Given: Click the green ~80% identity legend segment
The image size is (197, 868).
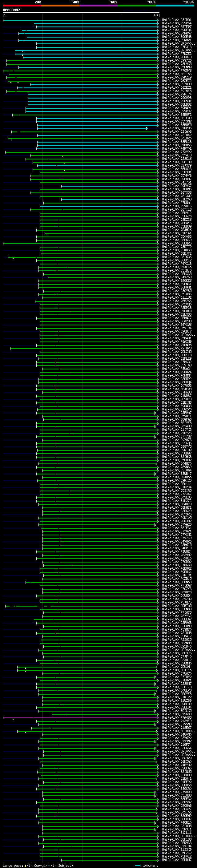Looking at the screenshot, I should point(137,6).
